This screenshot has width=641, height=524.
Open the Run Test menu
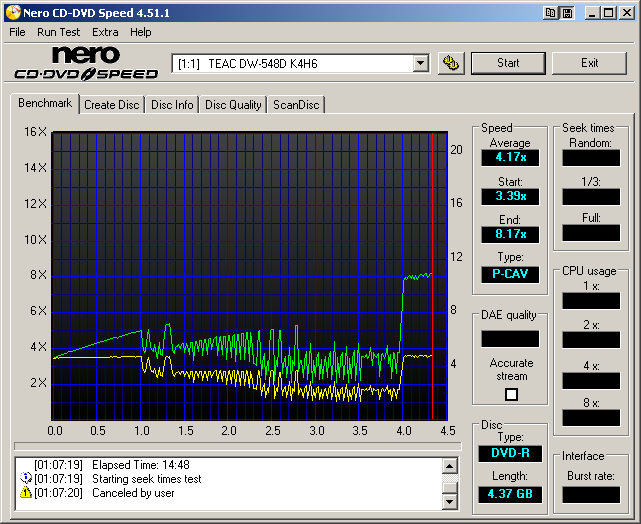click(x=58, y=32)
